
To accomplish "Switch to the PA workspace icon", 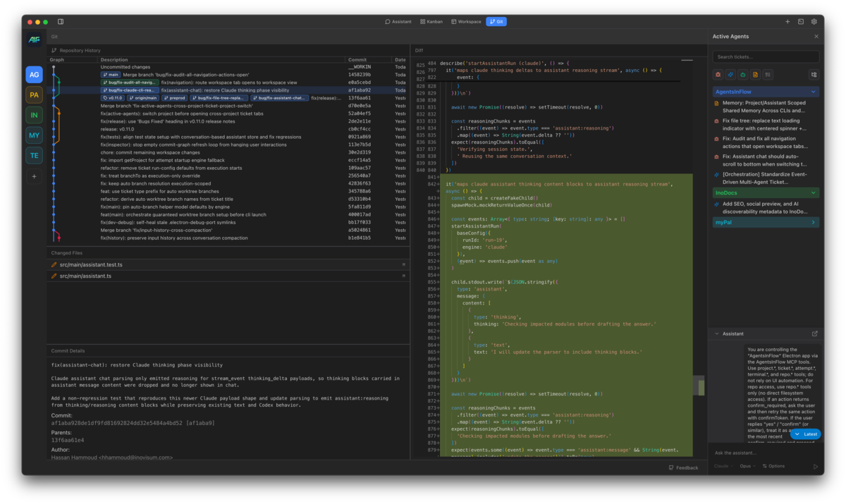I will (x=33, y=94).
